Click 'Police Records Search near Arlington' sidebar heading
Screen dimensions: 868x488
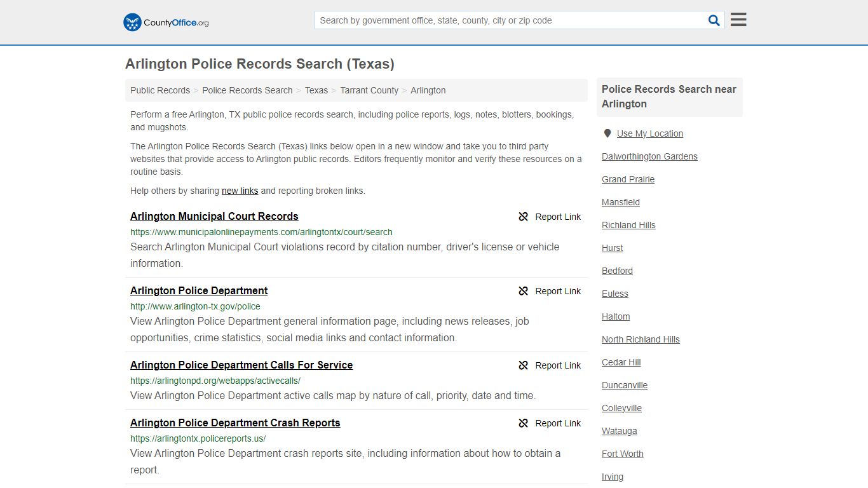pos(669,97)
